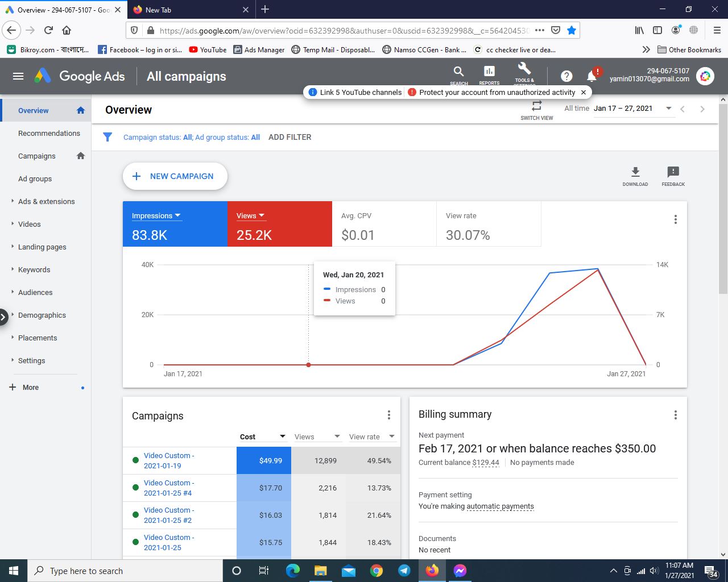Select Ad groups in the sidebar
Image resolution: width=728 pixels, height=582 pixels.
pos(35,178)
